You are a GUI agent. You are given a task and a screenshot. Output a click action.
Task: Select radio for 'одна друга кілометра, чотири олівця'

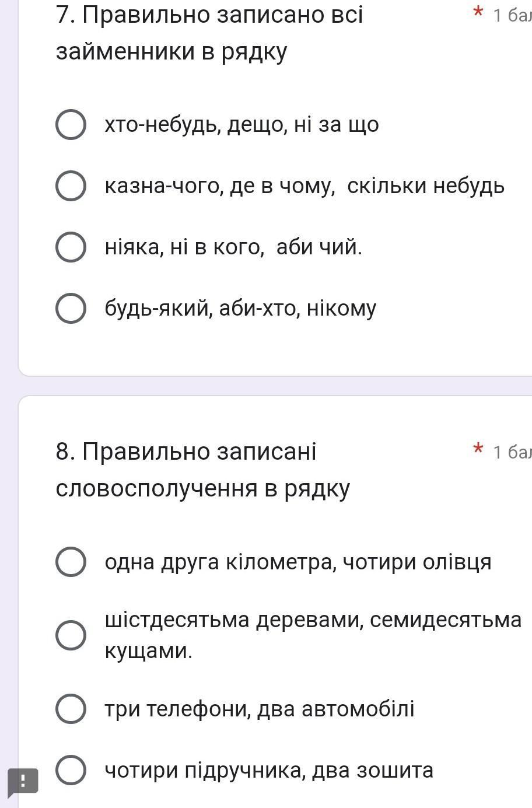pos(71,562)
